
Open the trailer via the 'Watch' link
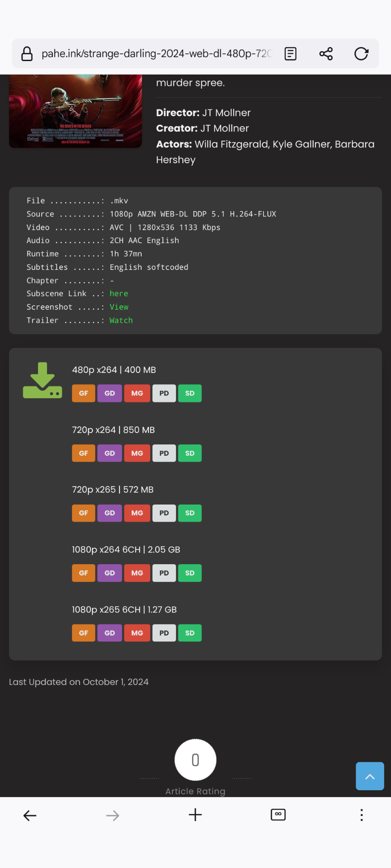pos(121,320)
